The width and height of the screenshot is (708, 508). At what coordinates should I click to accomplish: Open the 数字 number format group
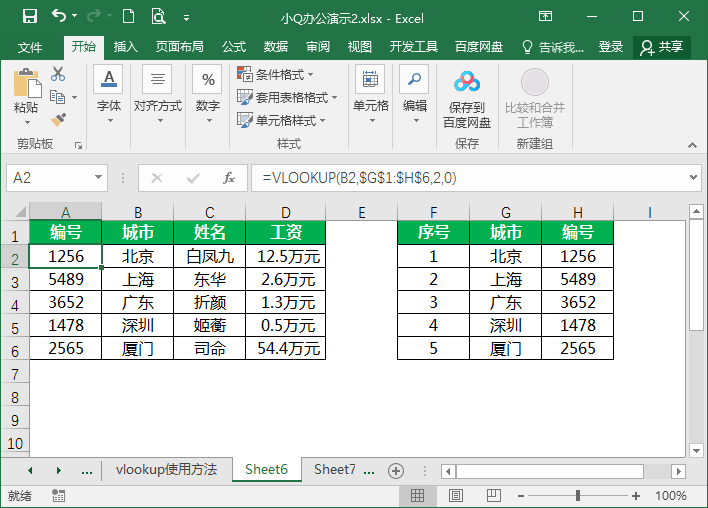click(x=208, y=95)
